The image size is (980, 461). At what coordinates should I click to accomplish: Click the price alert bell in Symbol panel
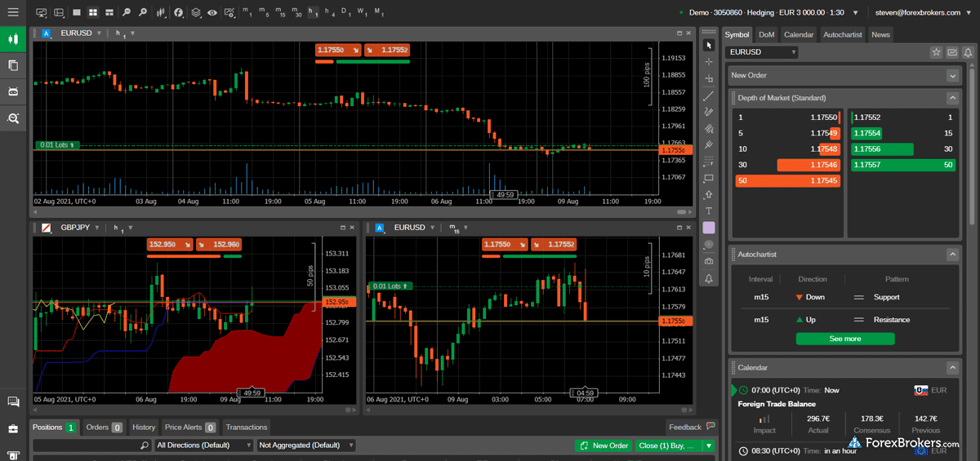click(968, 52)
